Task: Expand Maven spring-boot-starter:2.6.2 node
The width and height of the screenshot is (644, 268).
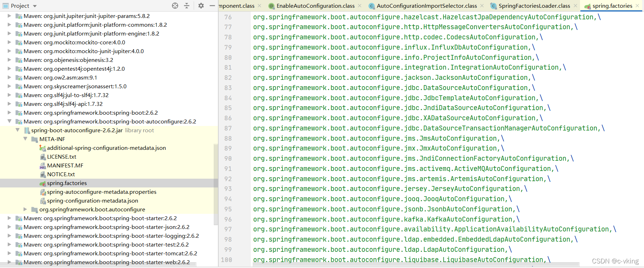Action: 9,218
